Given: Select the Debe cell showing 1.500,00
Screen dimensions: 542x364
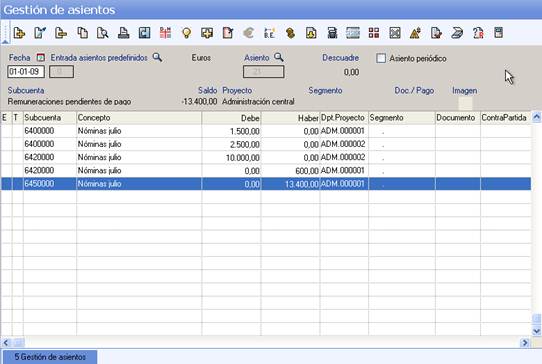Looking at the screenshot, I should 232,131.
